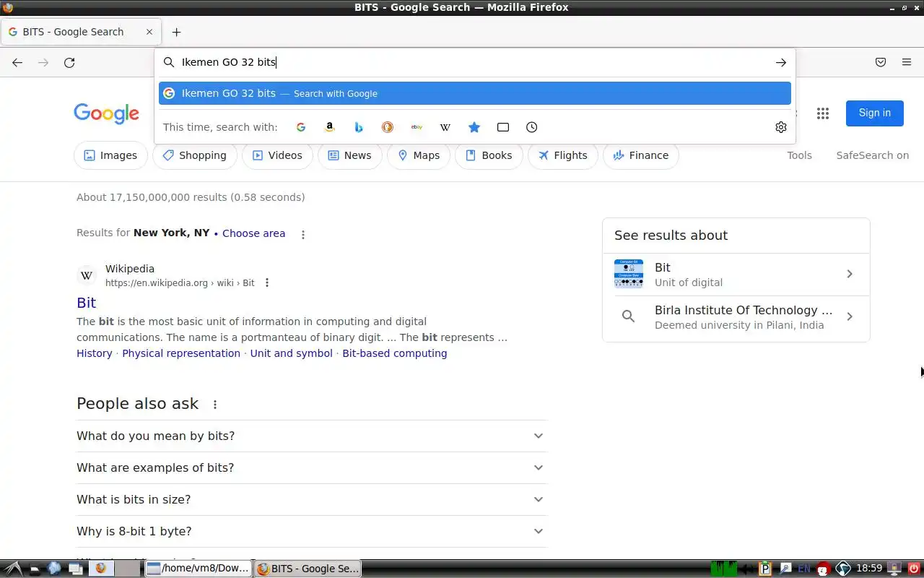Image resolution: width=924 pixels, height=578 pixels.
Task: Open the Bit-based computing sublink
Action: tap(395, 353)
